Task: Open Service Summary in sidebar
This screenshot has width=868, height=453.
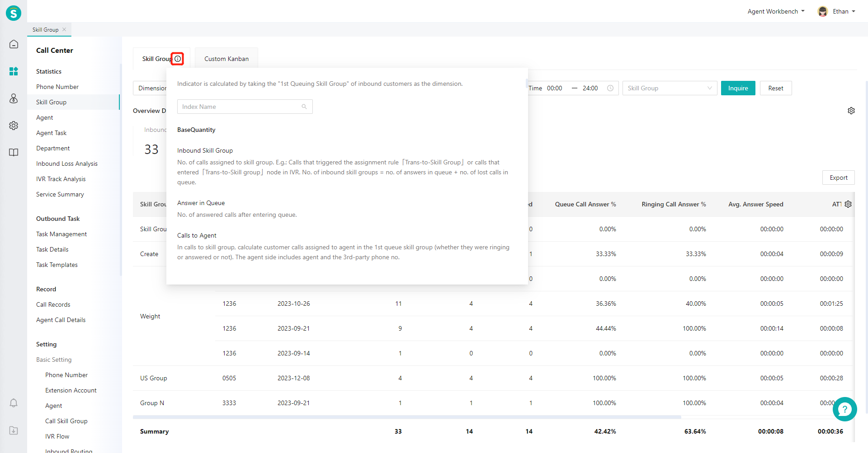Action: [x=60, y=194]
